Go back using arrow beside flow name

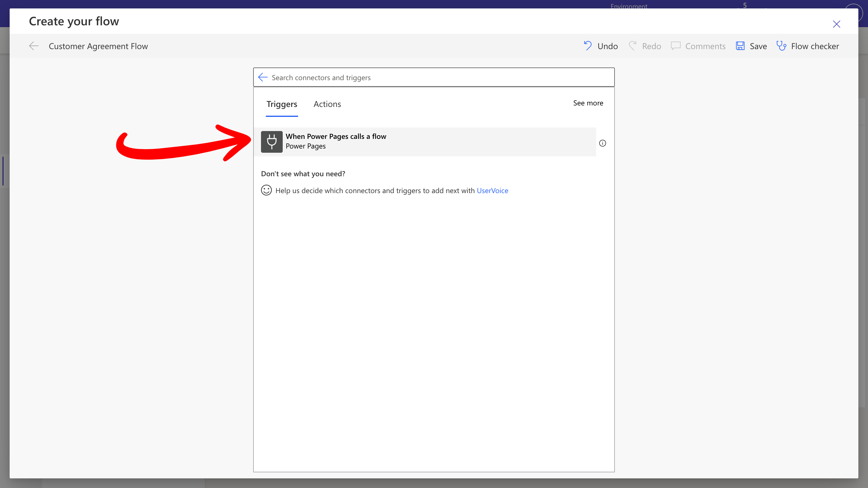click(34, 46)
